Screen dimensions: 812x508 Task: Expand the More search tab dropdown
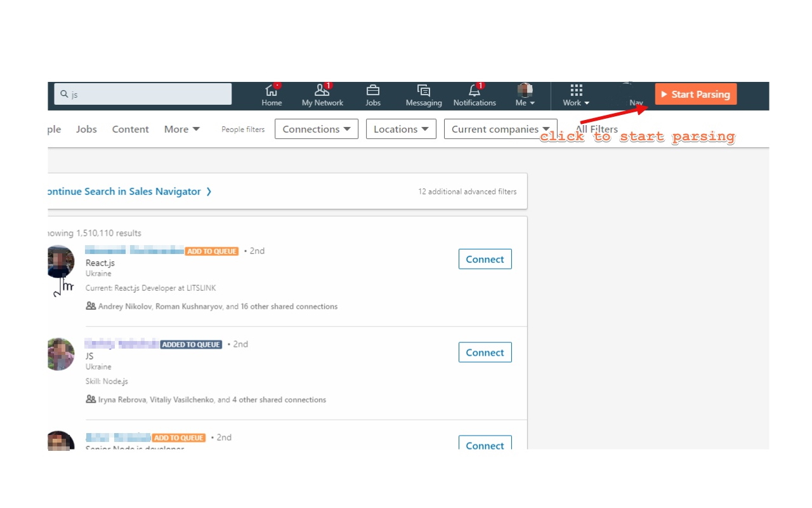pos(182,129)
